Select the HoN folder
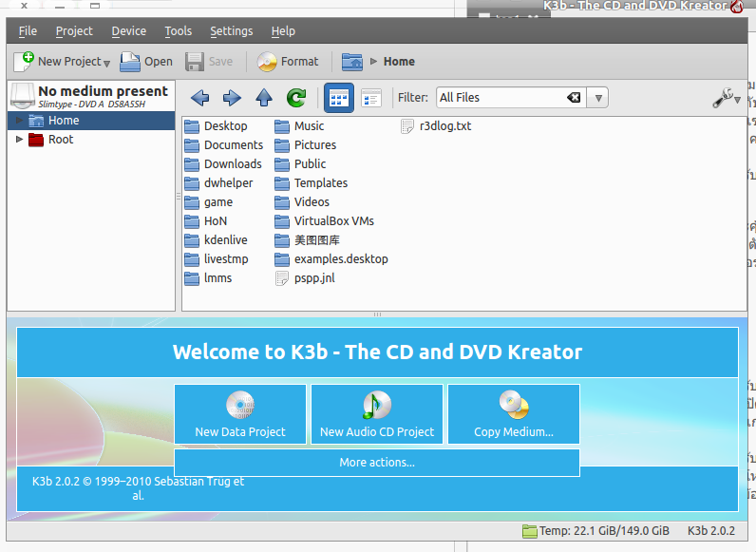This screenshot has width=756, height=552. coord(206,221)
